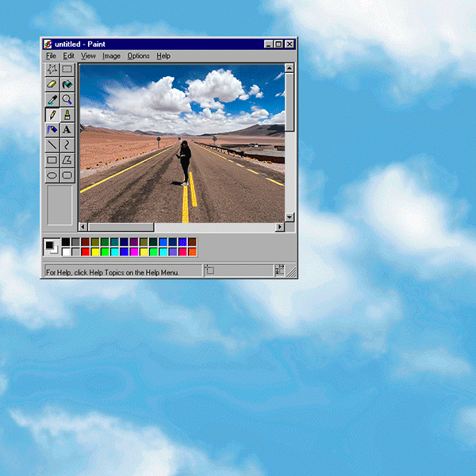Viewport: 476px width, 476px height.
Task: Pick the Polygon tool
Action: pyautogui.click(x=67, y=160)
